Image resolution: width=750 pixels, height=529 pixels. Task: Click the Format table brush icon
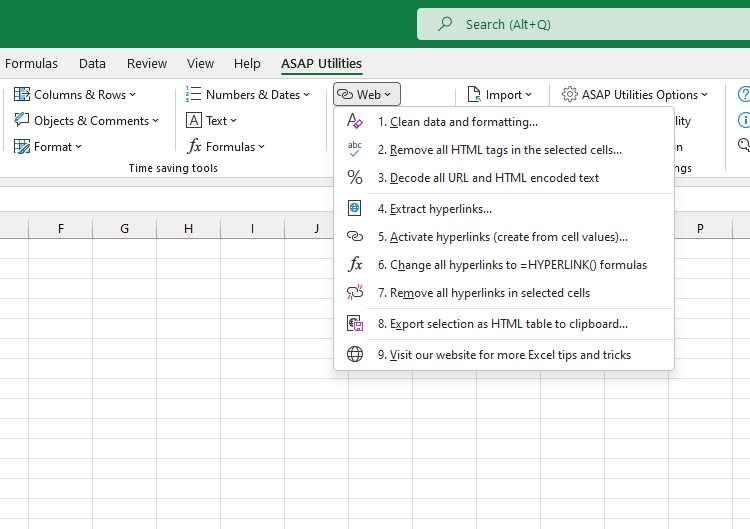click(22, 146)
